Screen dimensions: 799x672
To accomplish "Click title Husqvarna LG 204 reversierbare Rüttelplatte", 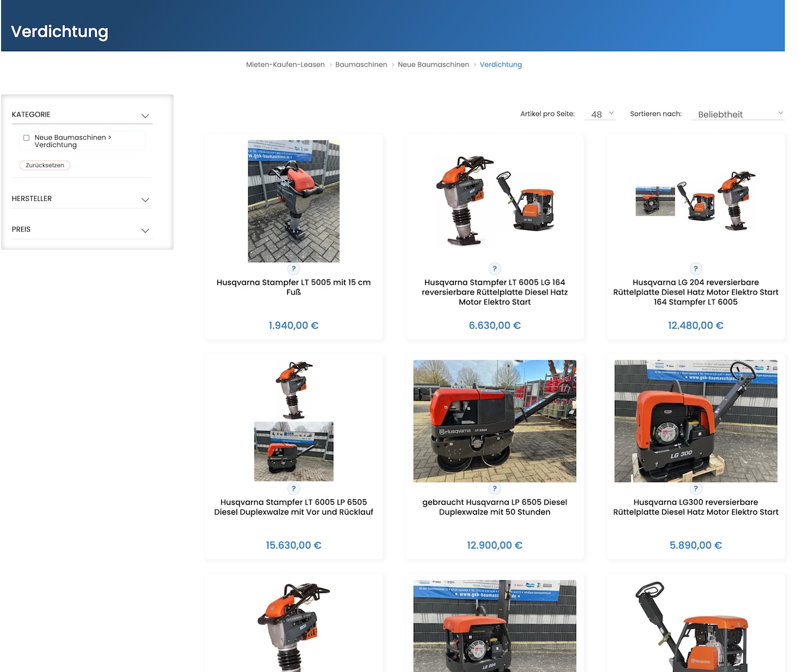I will point(695,292).
